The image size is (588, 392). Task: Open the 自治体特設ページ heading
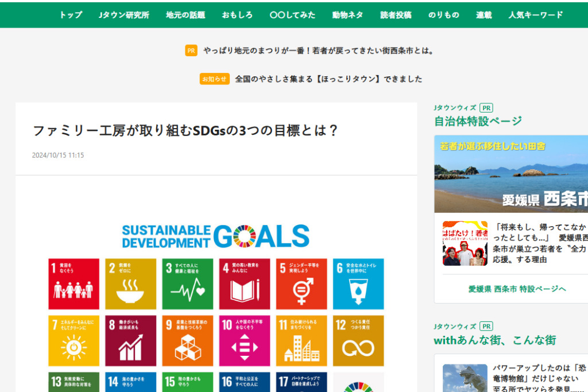click(478, 121)
